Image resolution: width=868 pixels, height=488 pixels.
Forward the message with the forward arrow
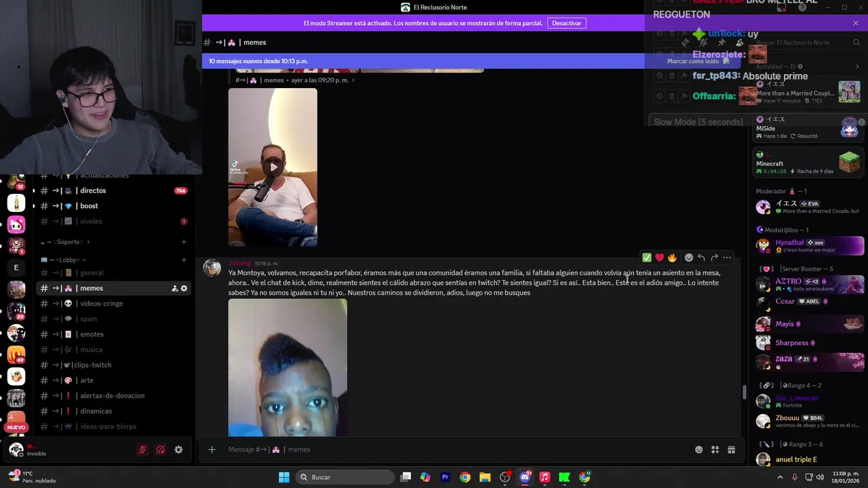714,258
